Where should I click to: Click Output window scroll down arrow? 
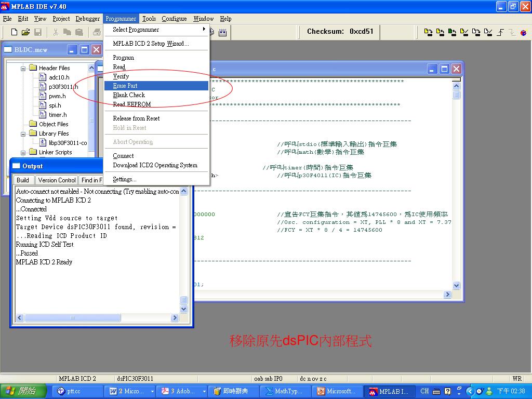tap(183, 309)
